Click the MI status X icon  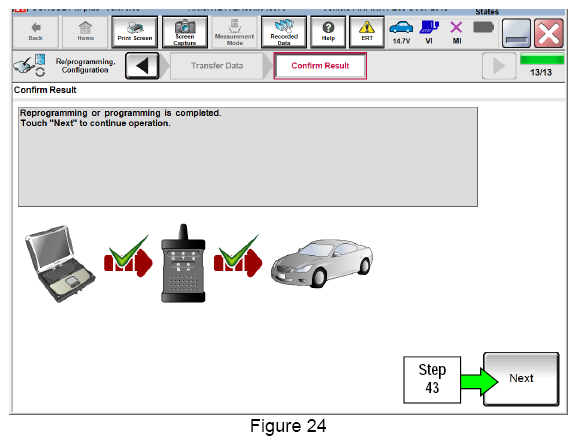tap(456, 28)
